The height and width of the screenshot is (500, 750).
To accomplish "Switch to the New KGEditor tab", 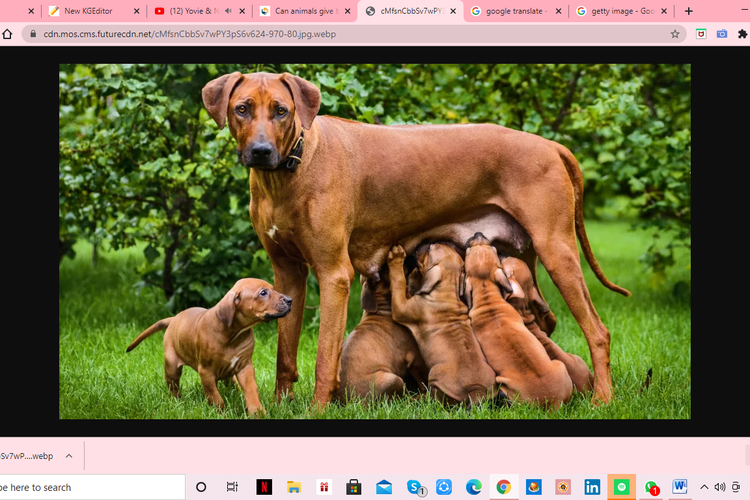I will (x=86, y=11).
